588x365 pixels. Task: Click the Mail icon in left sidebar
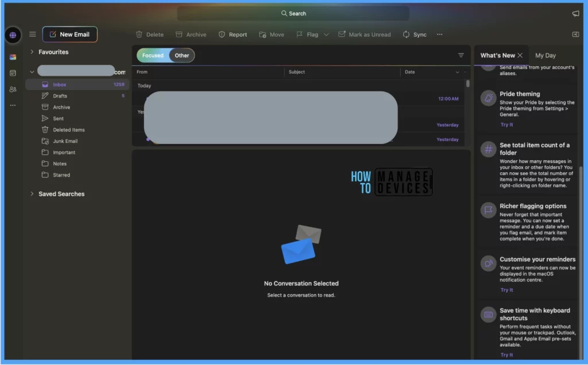click(13, 57)
